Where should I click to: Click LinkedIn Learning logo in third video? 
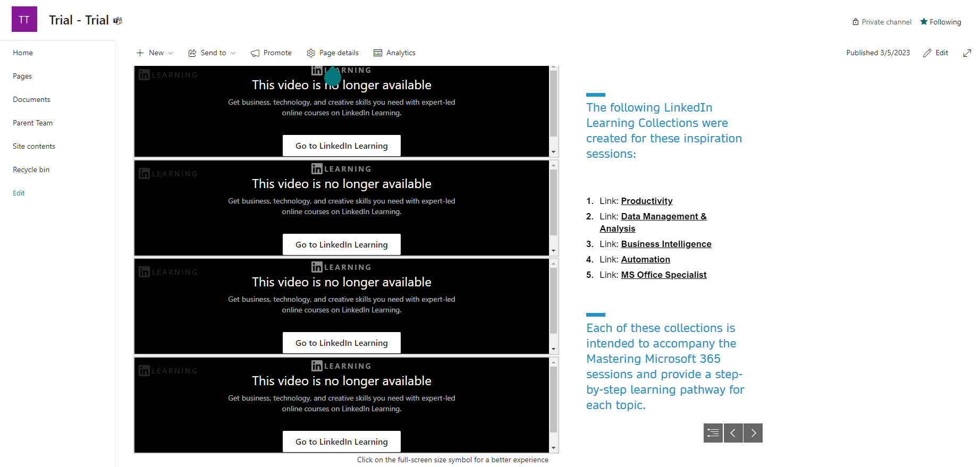[341, 267]
